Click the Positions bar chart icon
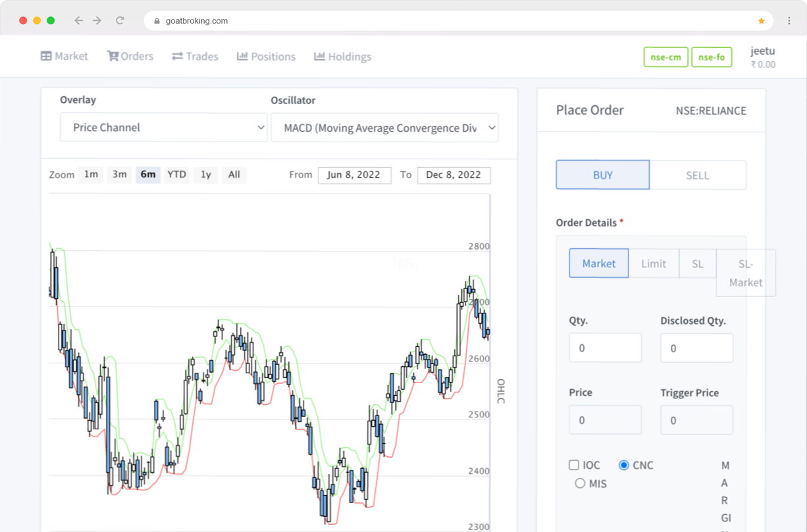Viewport: 807px width, 532px height. pos(242,57)
